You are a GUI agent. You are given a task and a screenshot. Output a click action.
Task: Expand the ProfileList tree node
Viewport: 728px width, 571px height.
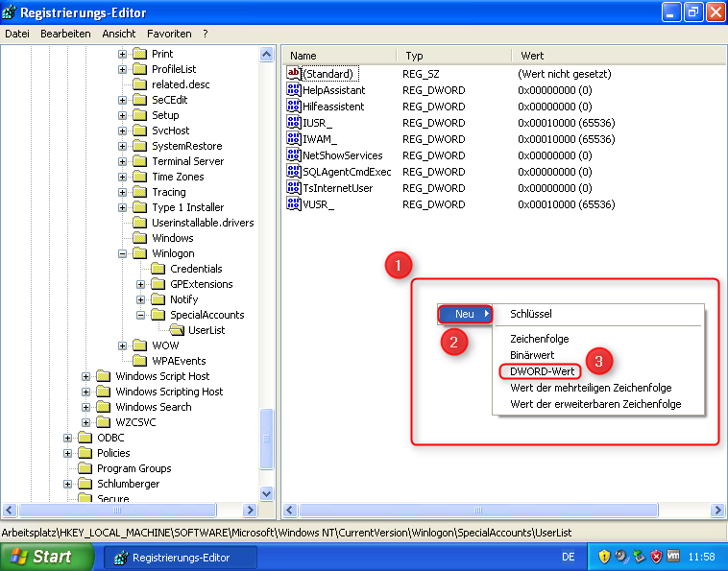pyautogui.click(x=122, y=70)
